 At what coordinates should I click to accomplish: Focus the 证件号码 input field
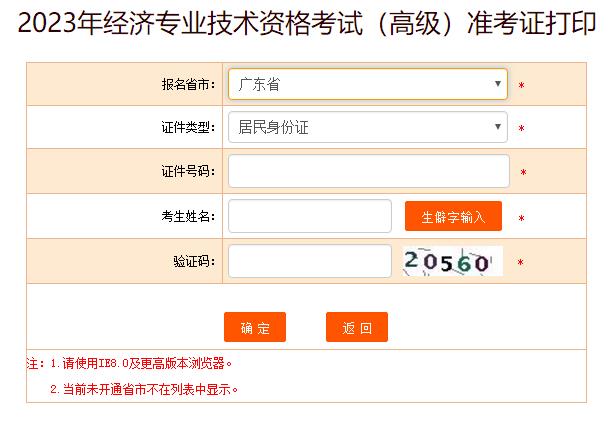[369, 171]
